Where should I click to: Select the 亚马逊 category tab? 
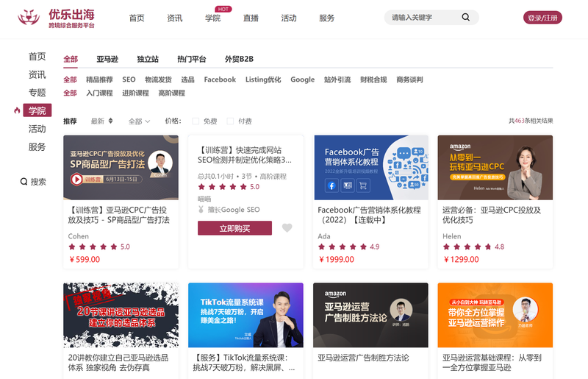click(x=107, y=59)
